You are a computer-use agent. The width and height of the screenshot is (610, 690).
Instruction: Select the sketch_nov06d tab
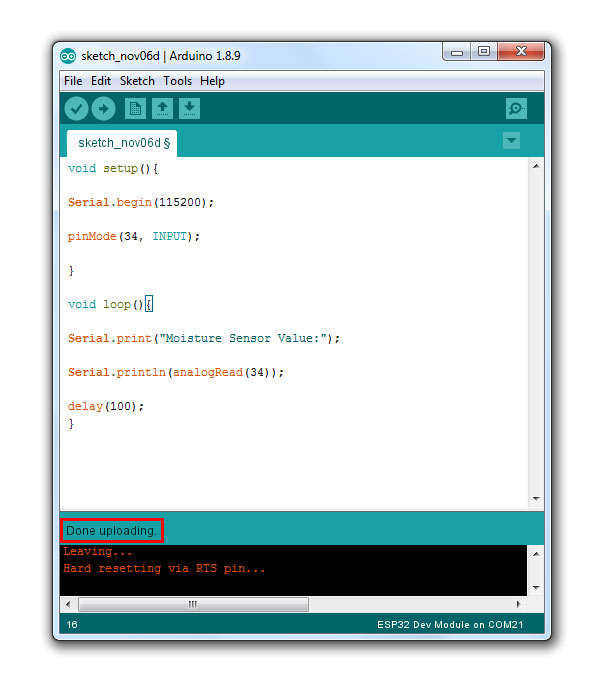(122, 143)
